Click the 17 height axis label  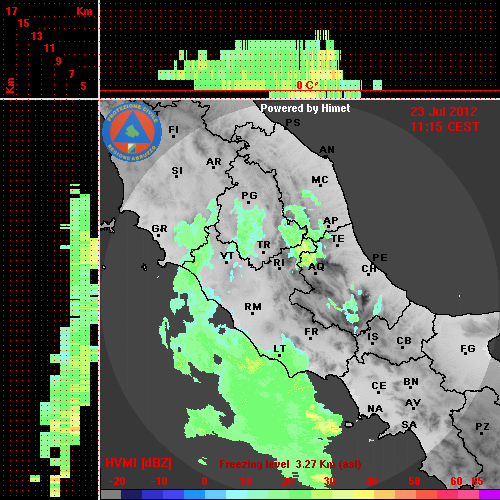click(11, 11)
